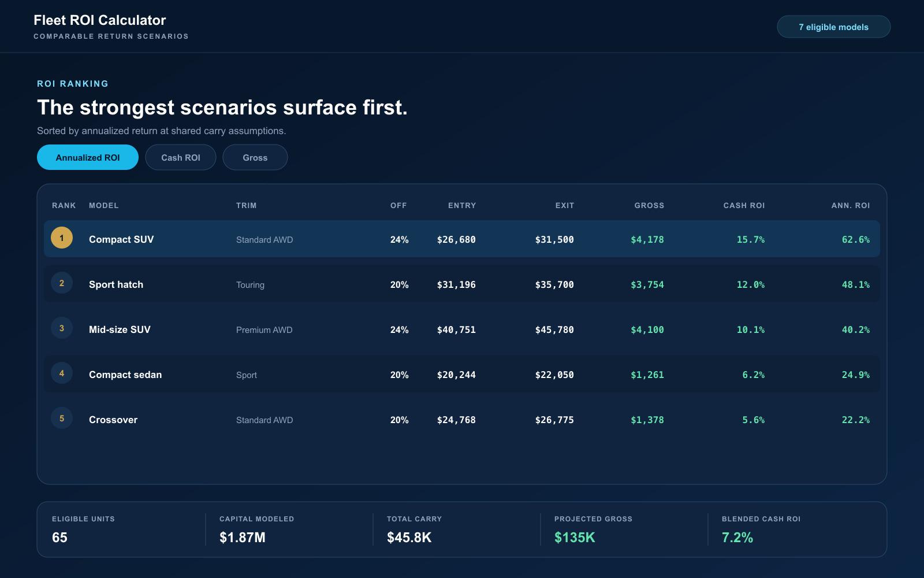
Task: Click Capital Modeled value $1.87M
Action: click(243, 538)
